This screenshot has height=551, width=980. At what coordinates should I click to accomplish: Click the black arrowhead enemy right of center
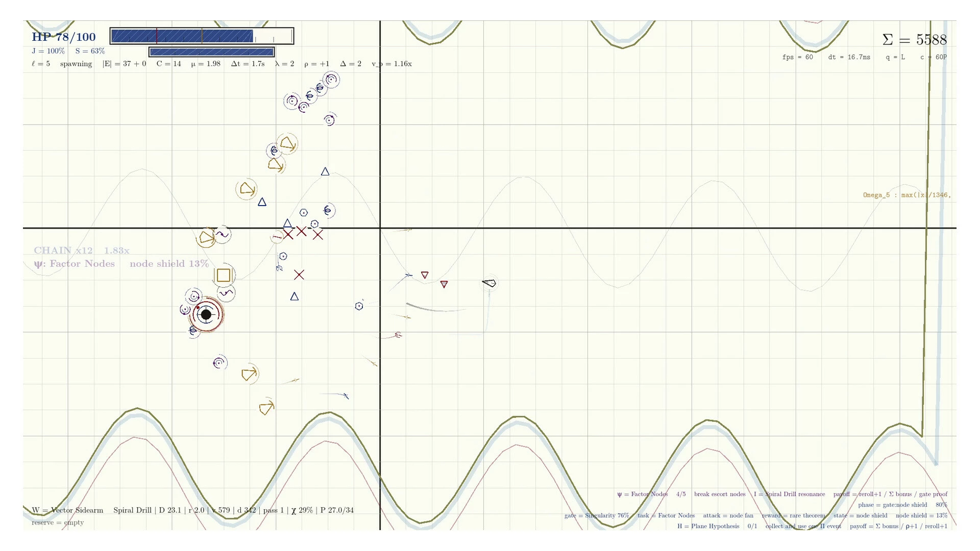pyautogui.click(x=489, y=283)
